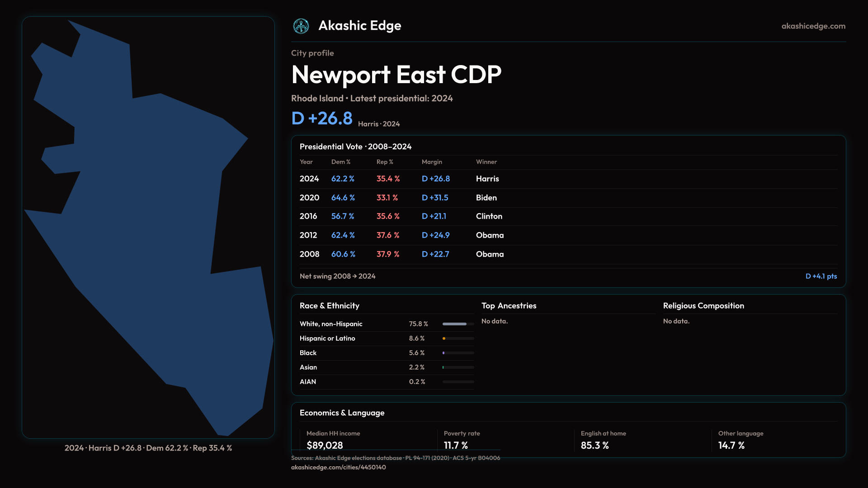Click the Akashic Edge logo icon
Viewport: 868px width, 488px height.
301,26
